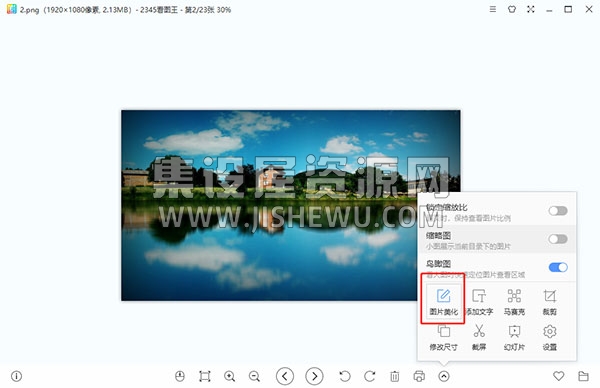Select the 添加文字 add text tool
600x388 pixels.
point(479,302)
